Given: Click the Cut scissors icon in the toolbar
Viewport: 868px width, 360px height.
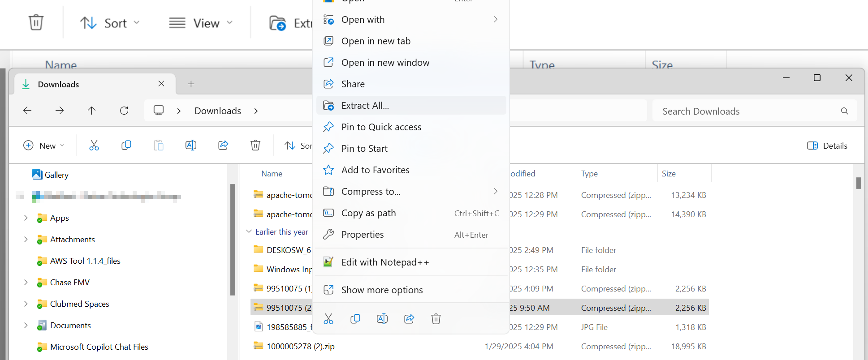Looking at the screenshot, I should pyautogui.click(x=94, y=145).
